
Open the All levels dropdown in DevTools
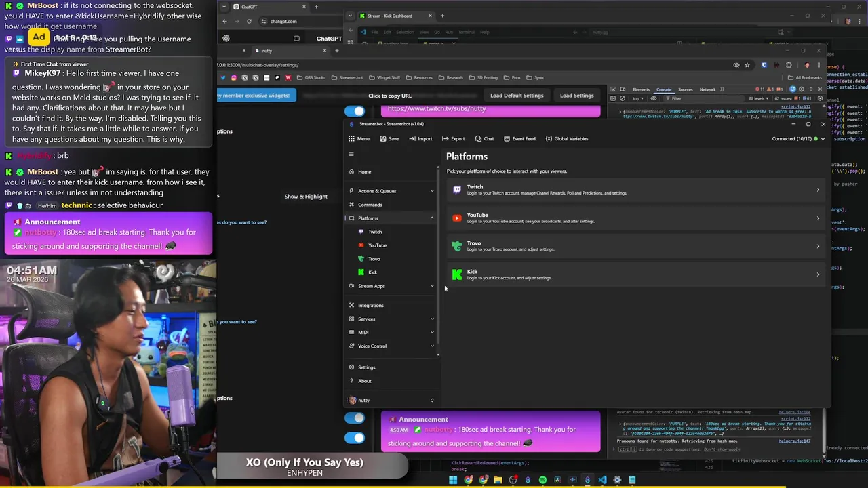(759, 98)
